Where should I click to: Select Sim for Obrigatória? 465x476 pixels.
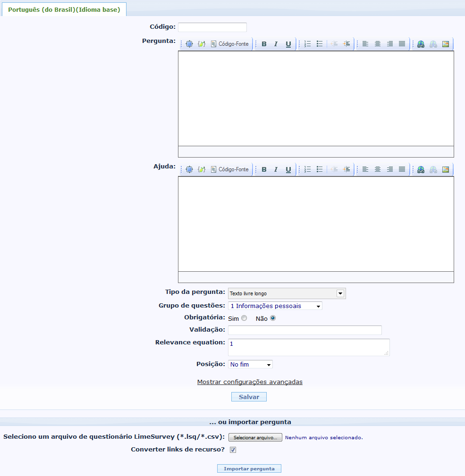(244, 318)
